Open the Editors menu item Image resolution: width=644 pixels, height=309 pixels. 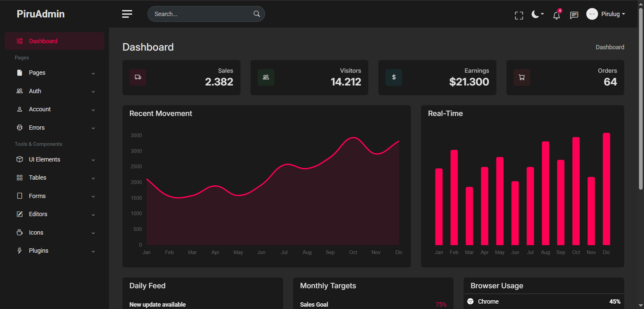[54, 214]
